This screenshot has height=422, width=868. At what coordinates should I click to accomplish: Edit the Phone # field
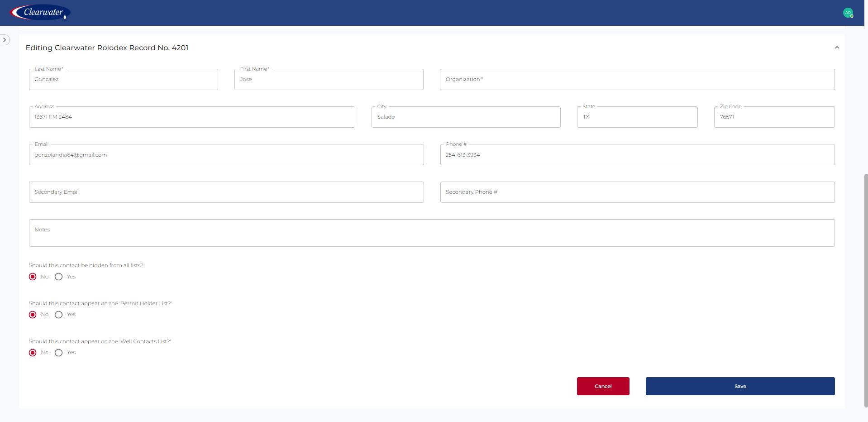638,155
